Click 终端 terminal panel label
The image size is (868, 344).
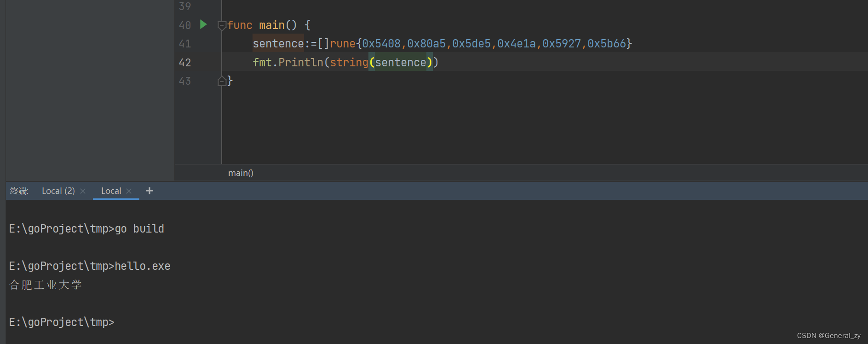coord(19,191)
